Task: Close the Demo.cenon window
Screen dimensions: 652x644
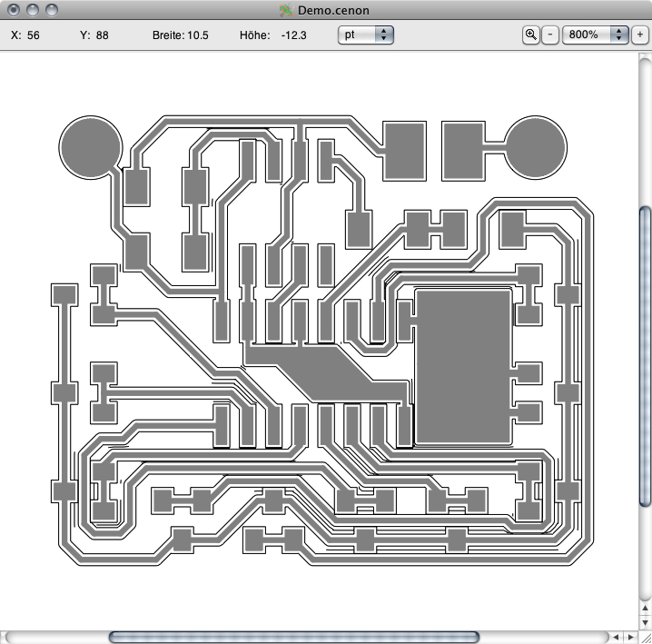Action: point(13,10)
